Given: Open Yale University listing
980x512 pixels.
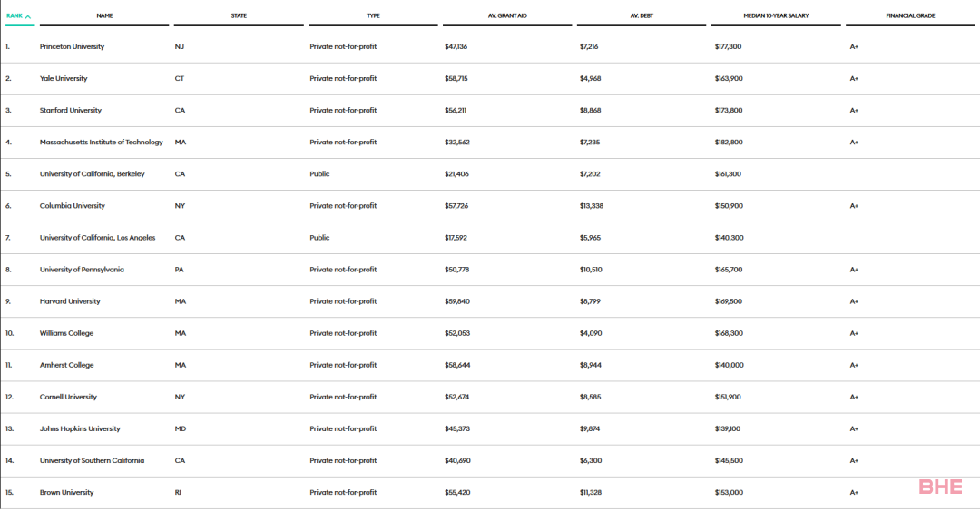Looking at the screenshot, I should 64,79.
